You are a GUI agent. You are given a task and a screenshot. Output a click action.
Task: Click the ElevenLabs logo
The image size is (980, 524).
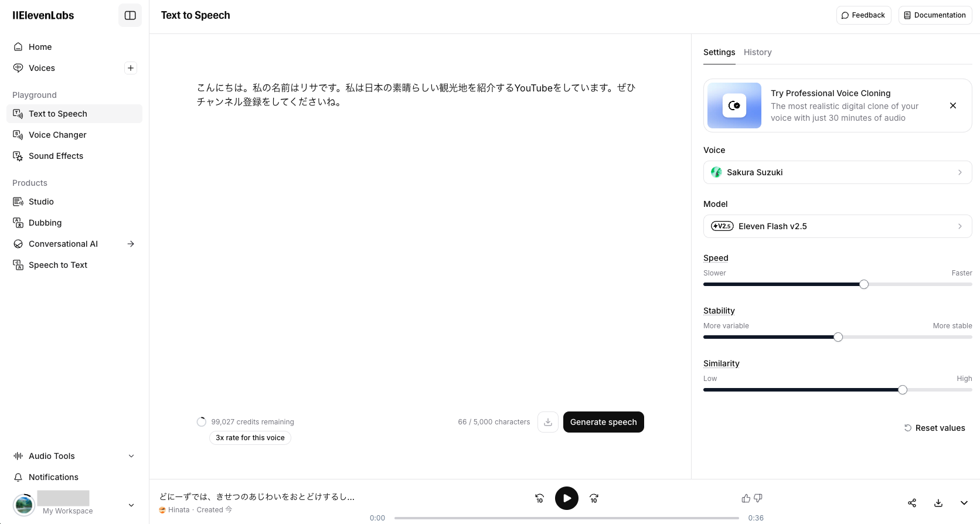pyautogui.click(x=43, y=15)
